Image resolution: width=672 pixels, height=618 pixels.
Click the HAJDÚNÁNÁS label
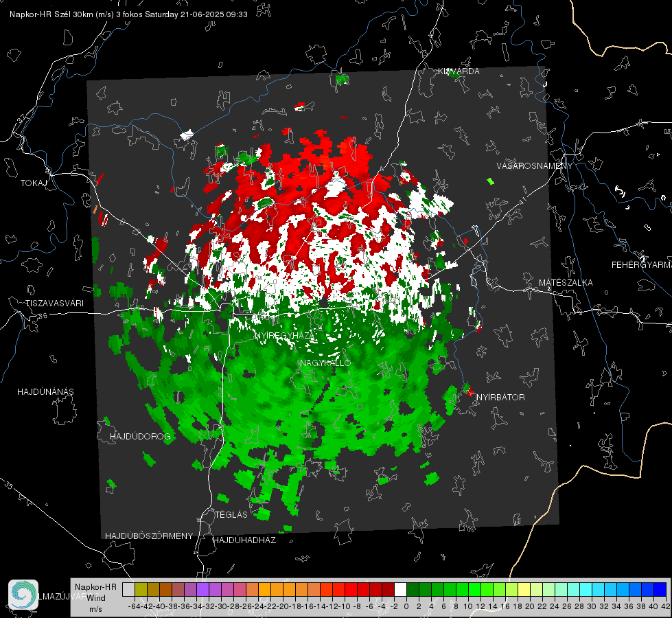tap(45, 391)
